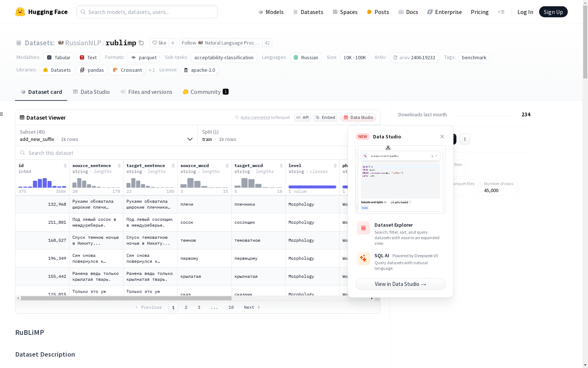This screenshot has width=588, height=368.
Task: Go to the Pricing page
Action: [480, 12]
